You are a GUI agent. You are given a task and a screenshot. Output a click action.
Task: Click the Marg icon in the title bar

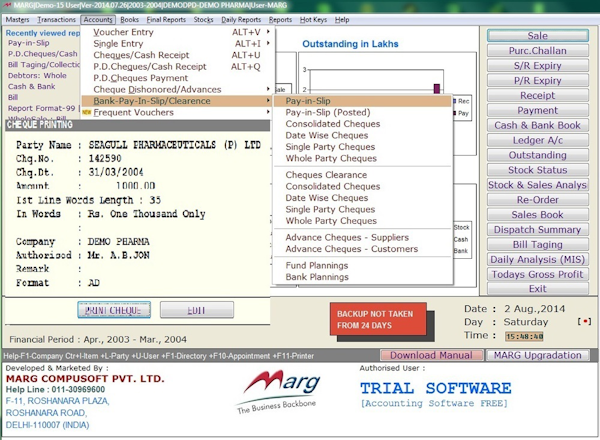click(7, 5)
